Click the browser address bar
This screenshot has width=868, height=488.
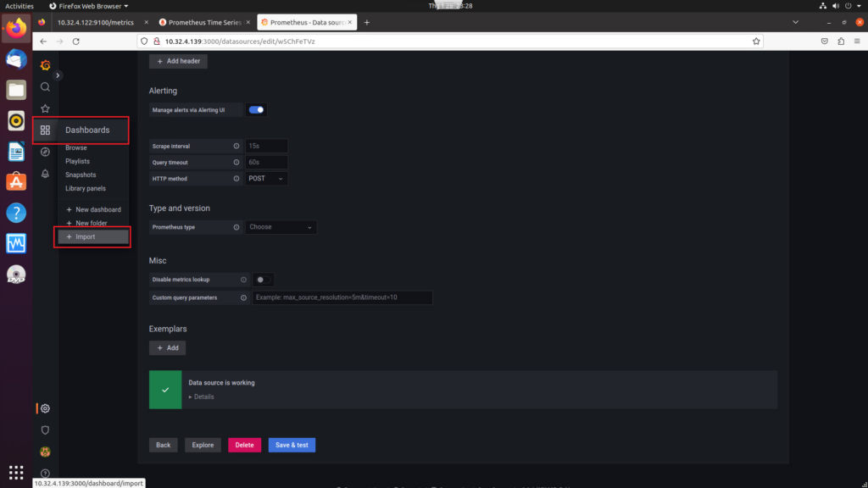(449, 42)
